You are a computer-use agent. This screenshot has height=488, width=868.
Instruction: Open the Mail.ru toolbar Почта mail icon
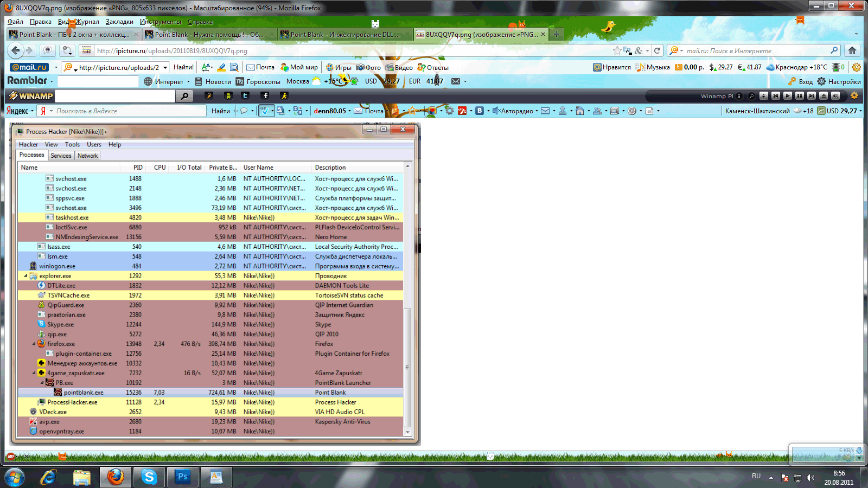(251, 67)
